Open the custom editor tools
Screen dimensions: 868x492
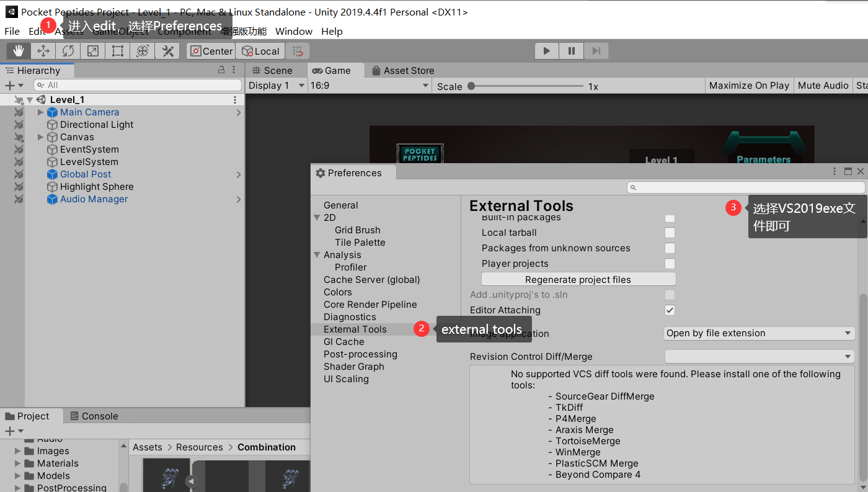point(167,51)
